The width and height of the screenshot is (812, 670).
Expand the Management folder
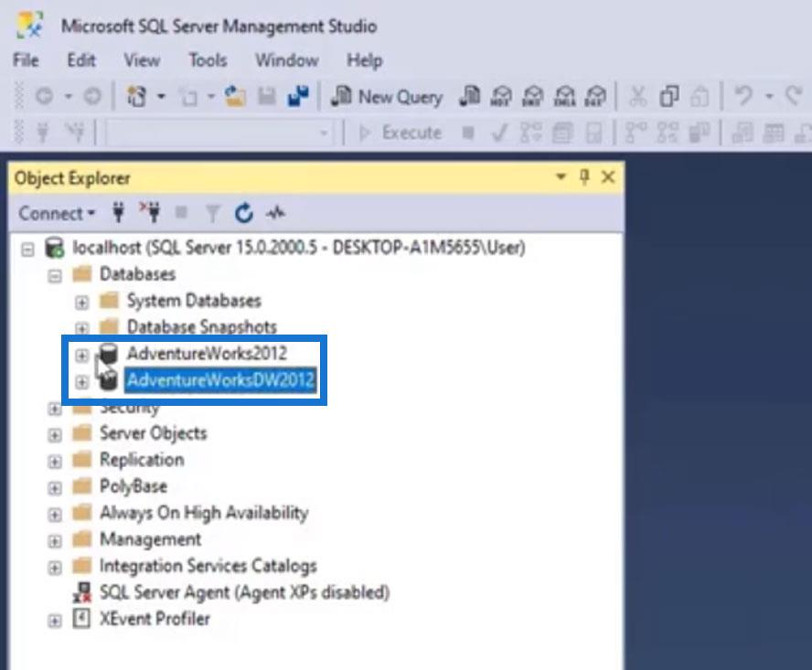(x=54, y=541)
